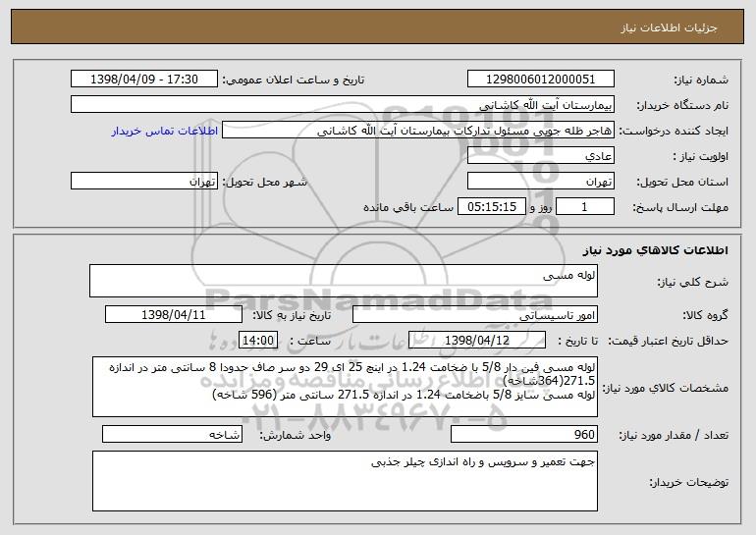Click the request creator field هاجر ظله جویی
Viewport: 756px width, 535px height.
click(418, 131)
